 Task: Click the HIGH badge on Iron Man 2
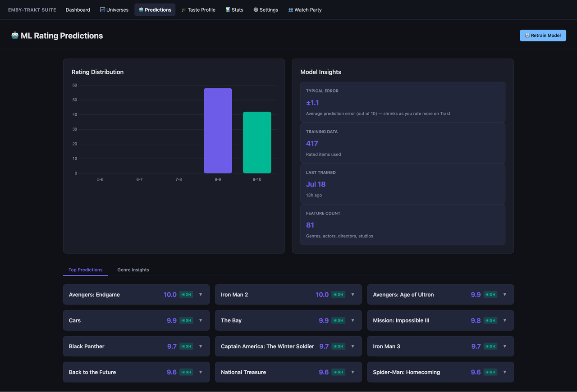click(338, 295)
